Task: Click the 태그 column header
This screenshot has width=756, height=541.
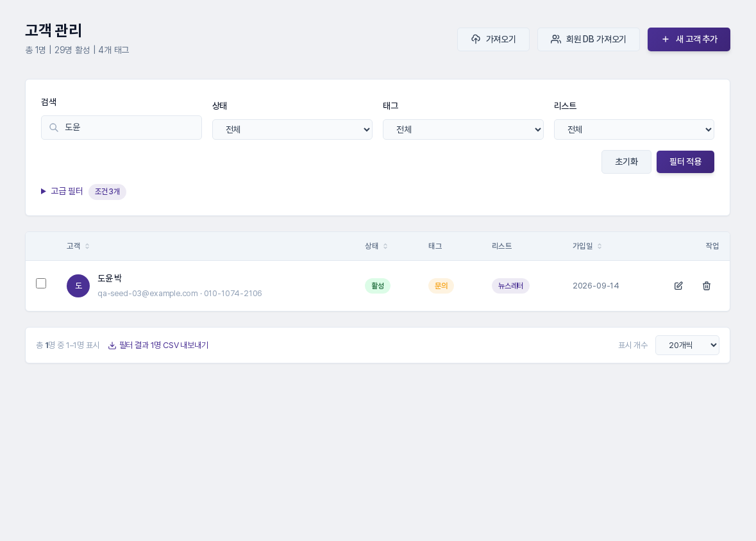Action: pyautogui.click(x=435, y=246)
